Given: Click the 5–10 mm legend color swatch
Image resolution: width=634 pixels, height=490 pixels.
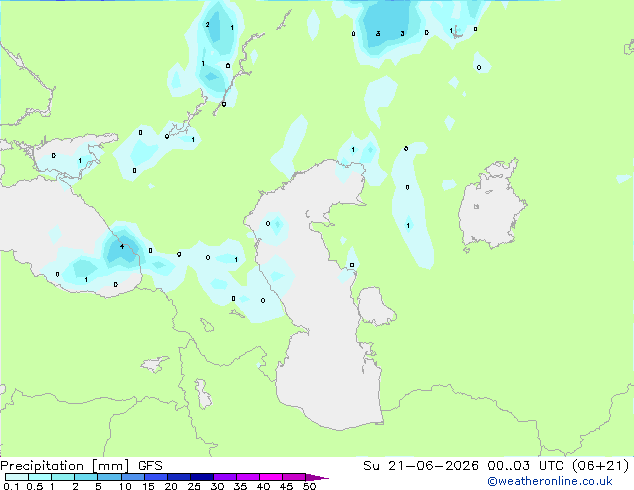Looking at the screenshot, I should [x=110, y=477].
